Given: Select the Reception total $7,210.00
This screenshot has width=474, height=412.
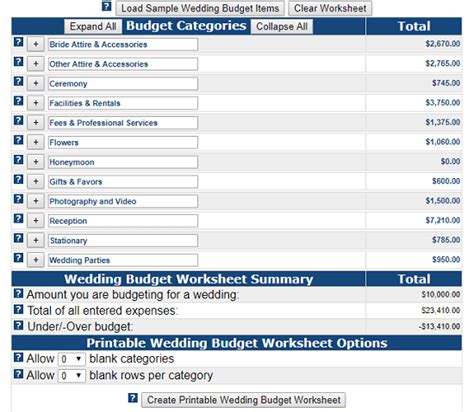Looking at the screenshot, I should pyautogui.click(x=443, y=220).
